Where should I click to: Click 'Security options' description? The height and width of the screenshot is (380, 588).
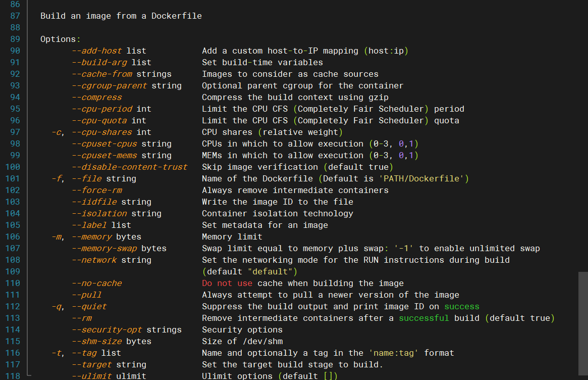point(242,330)
